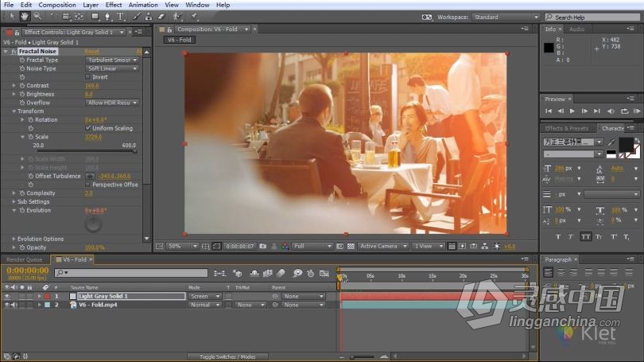
Task: Click the Offset Turbulence crosshair button
Action: (x=90, y=176)
